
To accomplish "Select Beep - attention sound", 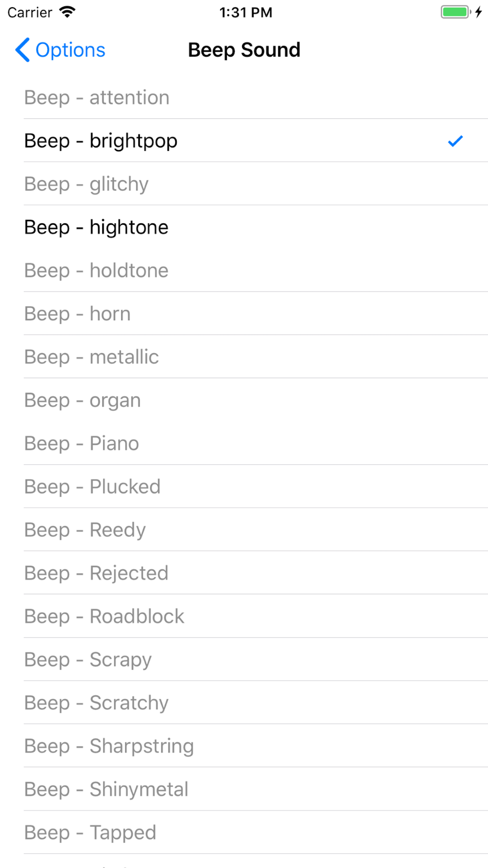I will 244,98.
